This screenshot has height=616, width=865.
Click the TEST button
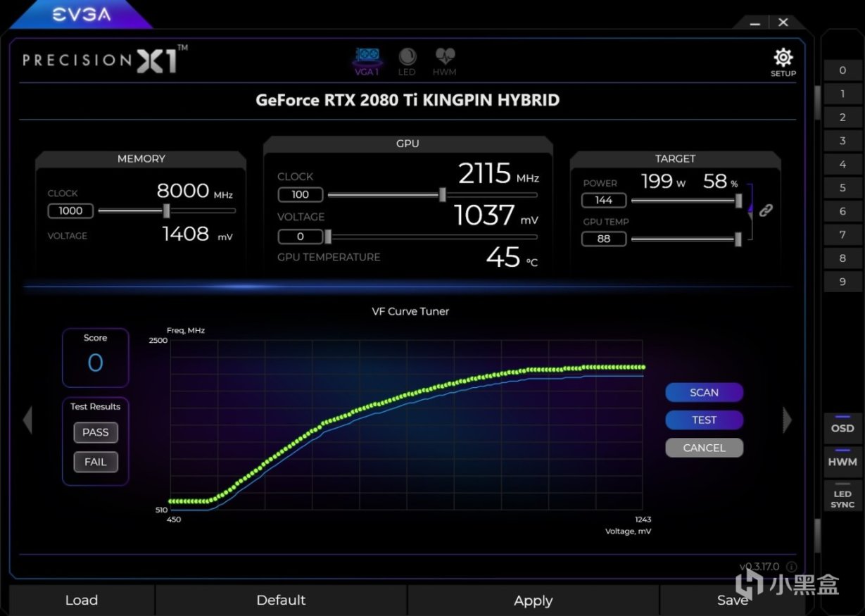tap(704, 420)
